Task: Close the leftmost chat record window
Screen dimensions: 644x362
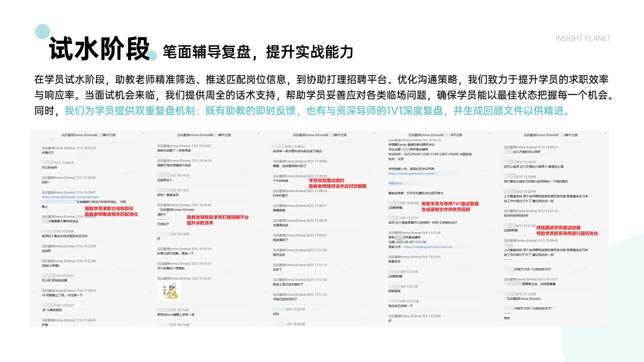Action: 143,133
